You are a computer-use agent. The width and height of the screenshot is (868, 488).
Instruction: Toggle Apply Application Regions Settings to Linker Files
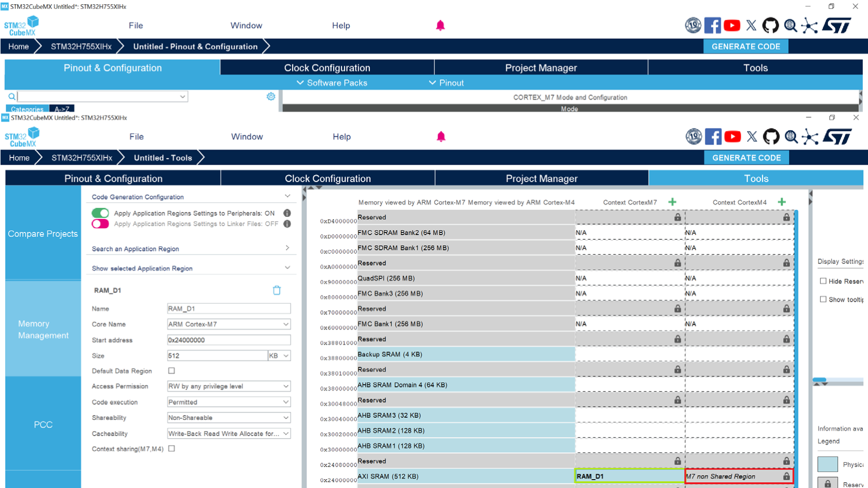[x=100, y=224]
